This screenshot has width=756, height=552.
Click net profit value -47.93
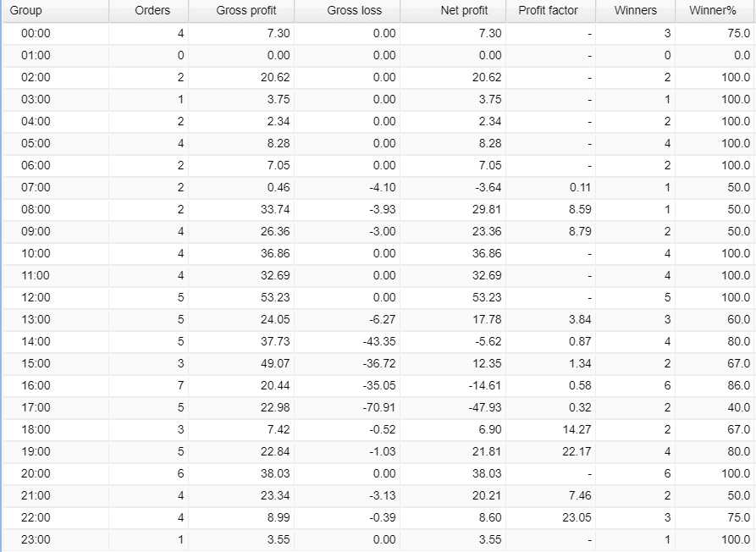[x=487, y=407]
